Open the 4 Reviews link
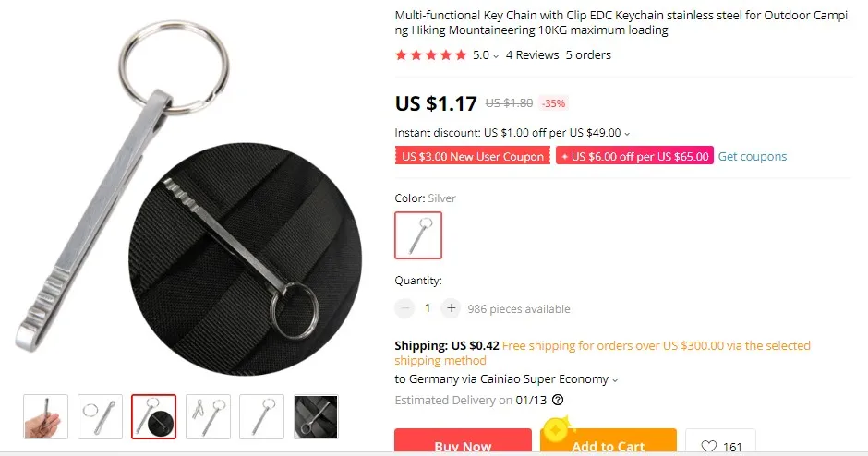This screenshot has height=456, width=868. pos(532,54)
